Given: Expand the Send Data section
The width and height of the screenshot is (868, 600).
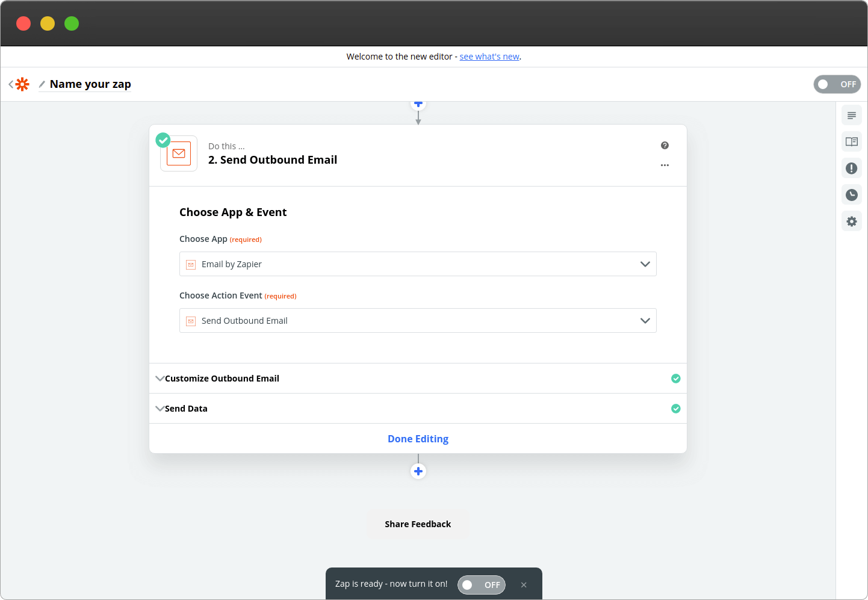Looking at the screenshot, I should [418, 409].
